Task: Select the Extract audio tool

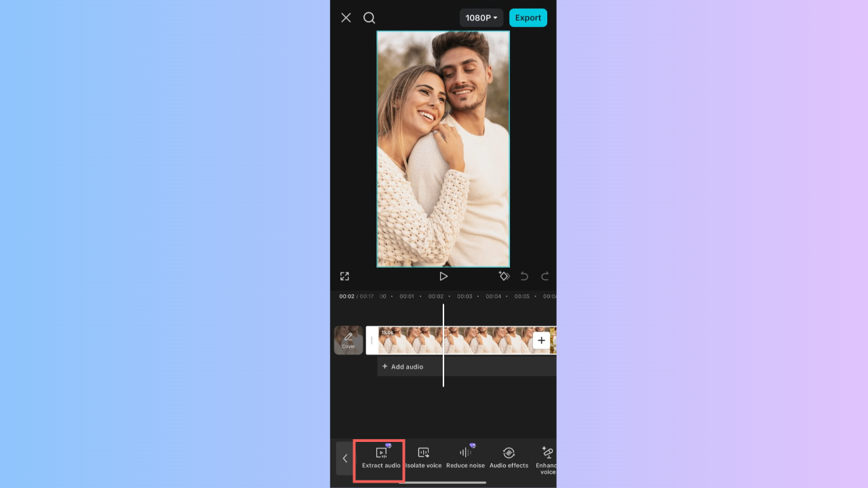Action: 381,458
